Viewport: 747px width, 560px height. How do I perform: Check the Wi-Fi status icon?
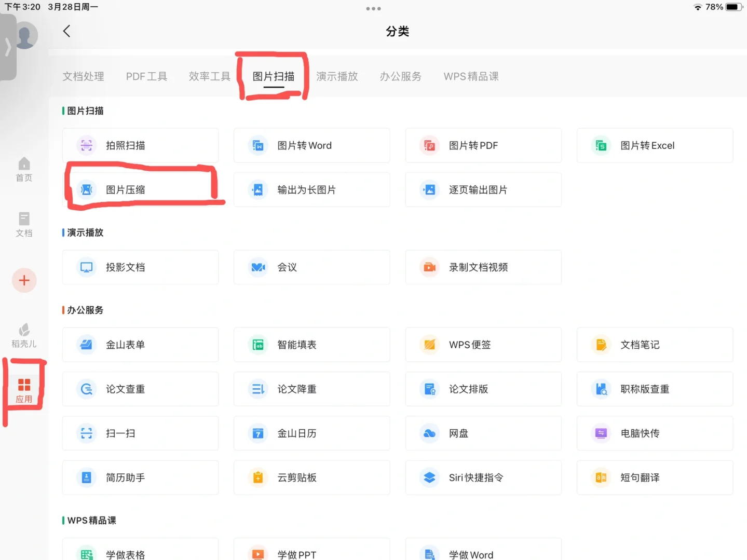click(698, 7)
